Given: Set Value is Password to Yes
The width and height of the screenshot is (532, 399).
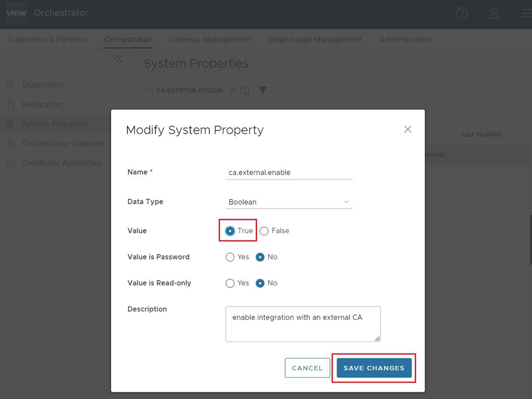Looking at the screenshot, I should pos(230,257).
